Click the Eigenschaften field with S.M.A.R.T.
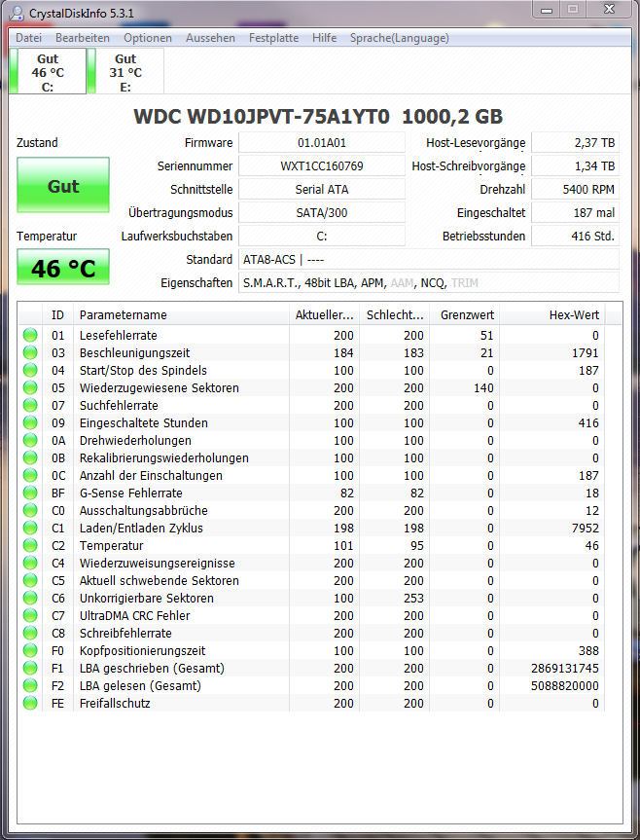The image size is (640, 840). pyautogui.click(x=429, y=283)
